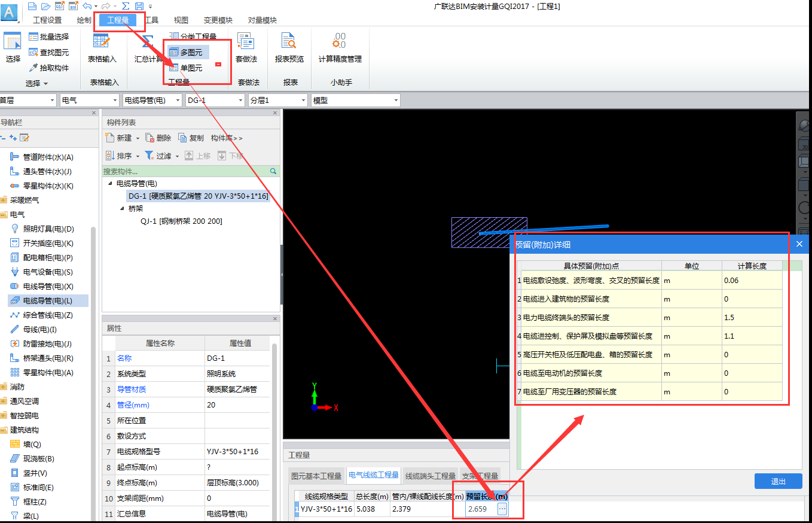Screen dimensions: 812x523
Task: Click 查找图元 find element tool
Action: click(49, 52)
